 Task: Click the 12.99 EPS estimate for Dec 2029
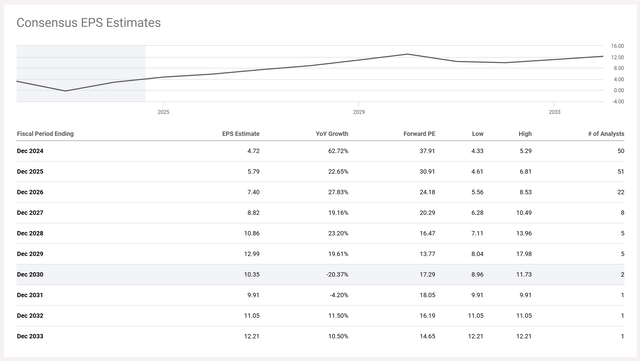click(252, 254)
